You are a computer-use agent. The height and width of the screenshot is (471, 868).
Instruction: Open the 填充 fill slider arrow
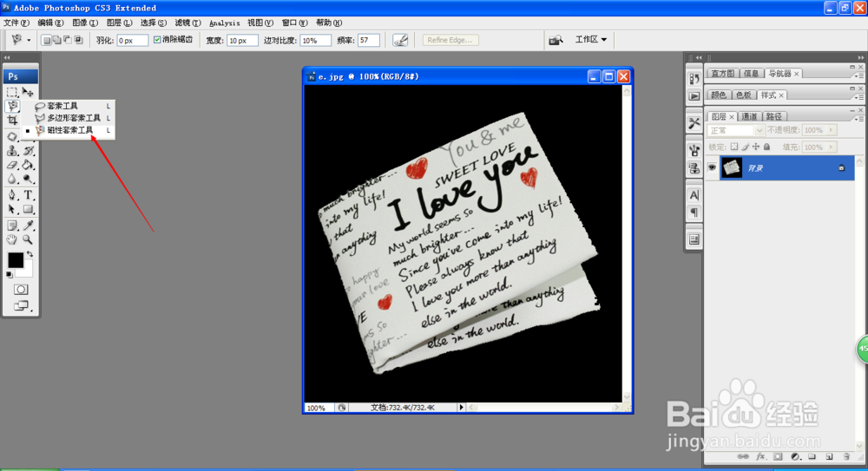[831, 147]
